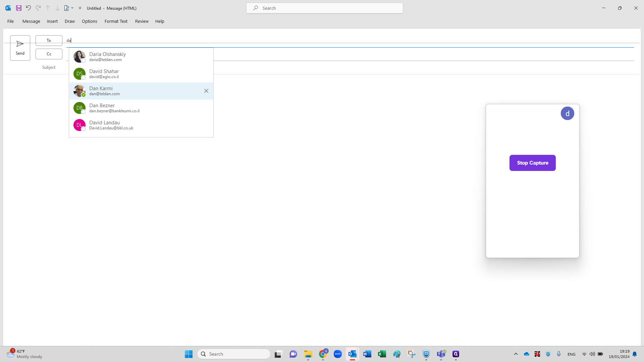The height and width of the screenshot is (362, 644).
Task: Select Daria Olshanskiy suggestion
Action: pyautogui.click(x=141, y=57)
